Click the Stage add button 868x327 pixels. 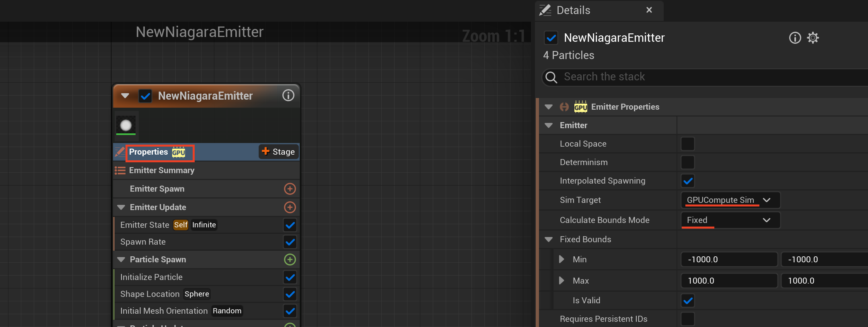279,152
